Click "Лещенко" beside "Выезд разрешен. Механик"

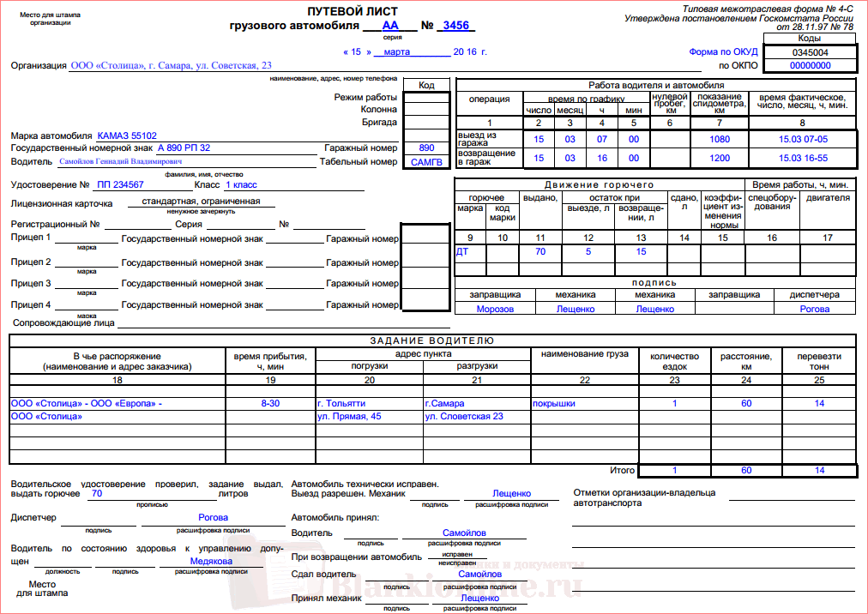tap(511, 493)
